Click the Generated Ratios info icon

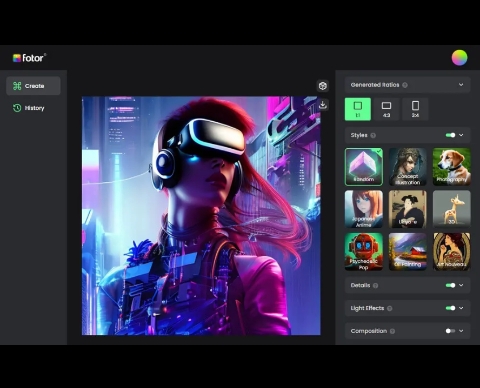[405, 85]
